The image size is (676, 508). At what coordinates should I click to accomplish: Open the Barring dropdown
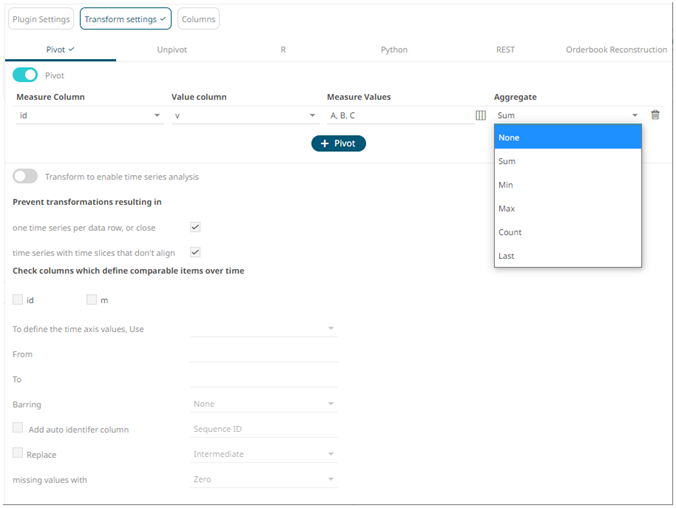tap(264, 404)
